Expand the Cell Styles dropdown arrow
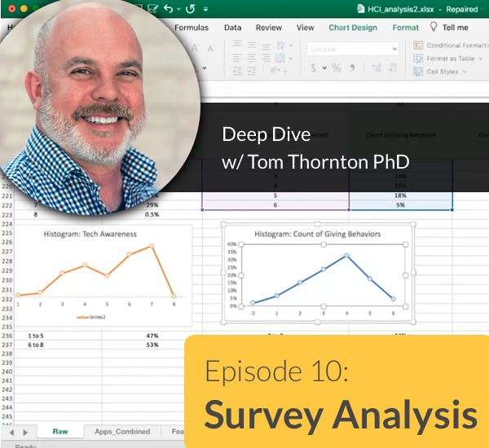489x448 pixels. [x=465, y=72]
